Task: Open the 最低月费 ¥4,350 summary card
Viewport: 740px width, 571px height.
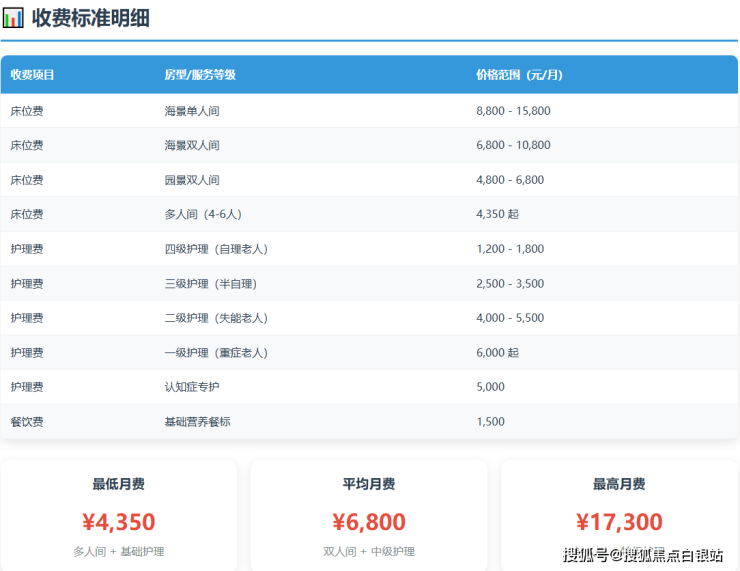Action: [119, 515]
